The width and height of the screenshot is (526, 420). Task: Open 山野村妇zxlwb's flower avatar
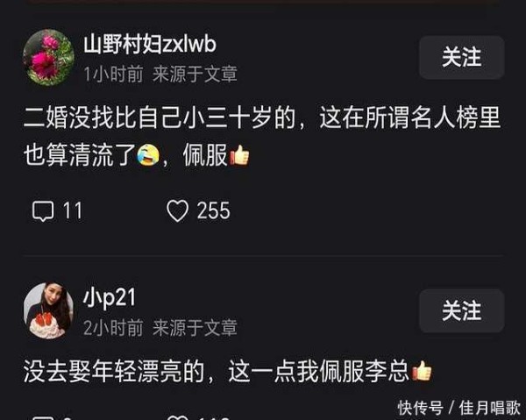pyautogui.click(x=48, y=57)
